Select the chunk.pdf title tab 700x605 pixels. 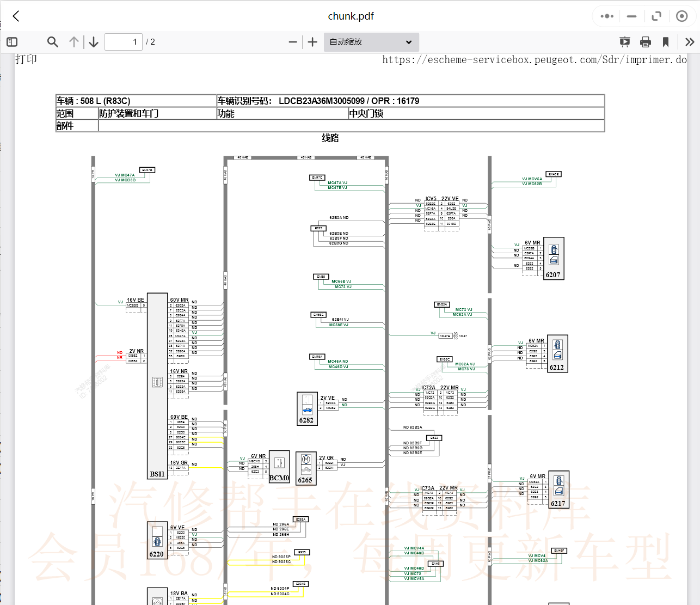click(x=351, y=16)
